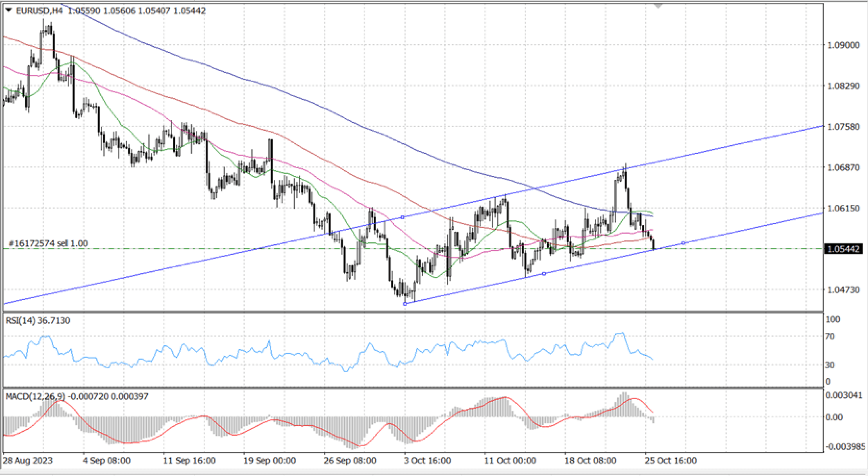Click the 1.04730 price scale label
868x476 pixels.
[843, 290]
